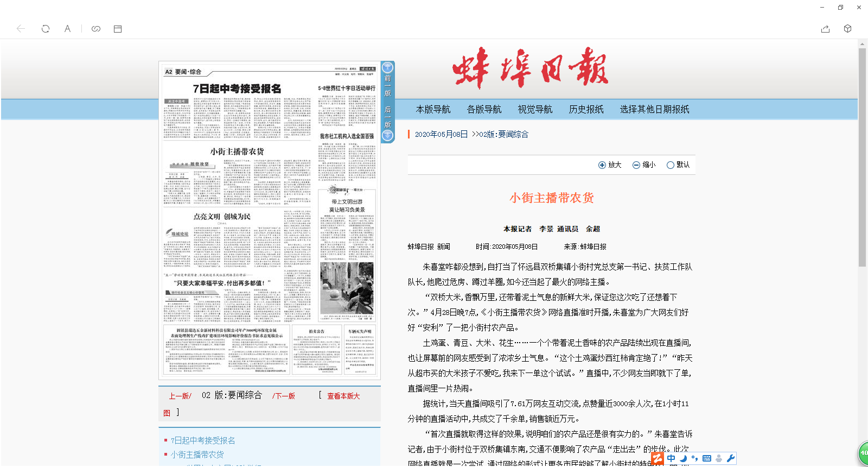Screen dimensions: 868x467
Task: Click the copy link icon
Action: pyautogui.click(x=96, y=29)
